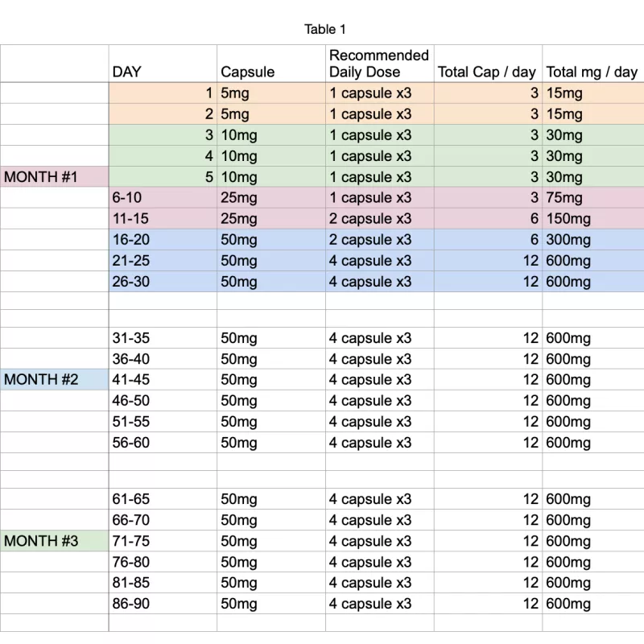Image resolution: width=644 pixels, height=644 pixels.
Task: Select the 150mg total cell
Action: [x=593, y=219]
